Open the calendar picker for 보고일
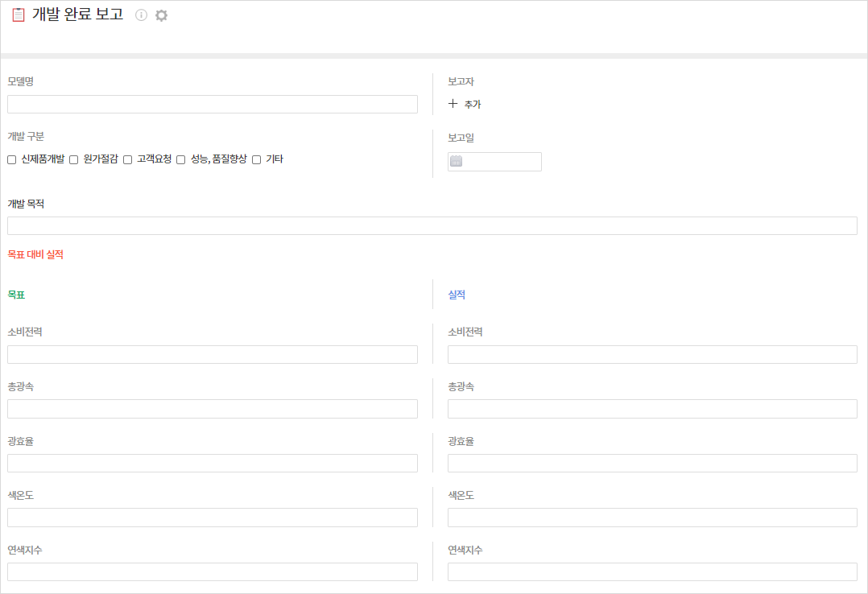Screen dimensions: 868x594 [x=457, y=161]
